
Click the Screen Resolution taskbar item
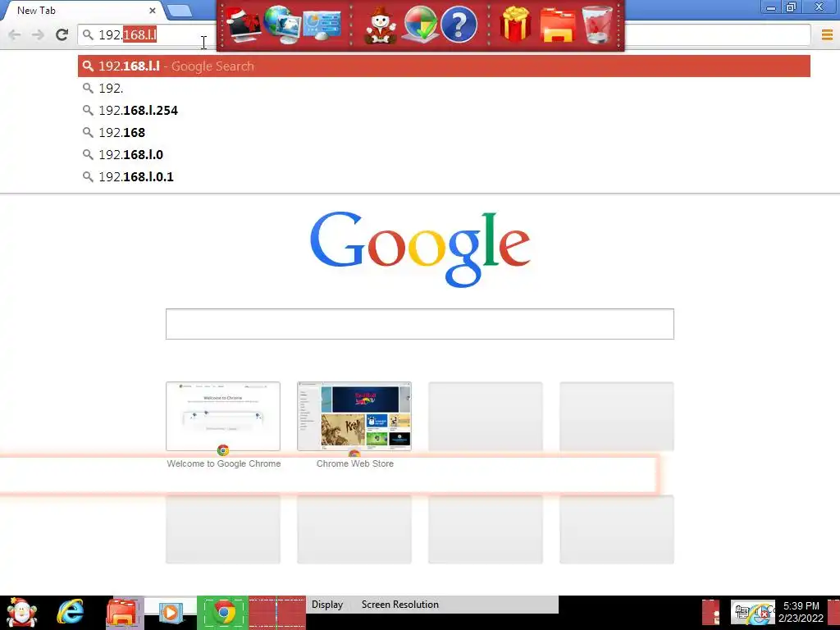[399, 605]
